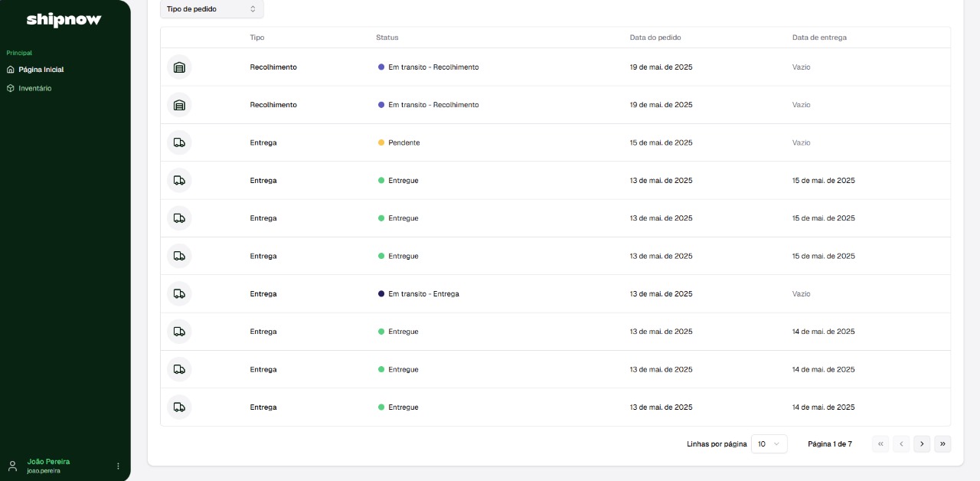Click delivery date 14 de mai. de 2025 in last row
This screenshot has height=481, width=980.
pos(824,407)
